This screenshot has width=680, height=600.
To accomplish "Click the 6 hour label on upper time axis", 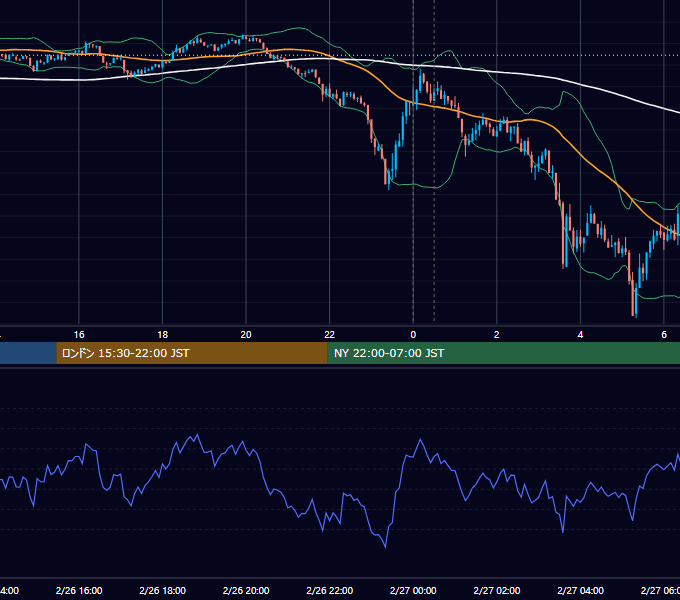I will point(664,335).
